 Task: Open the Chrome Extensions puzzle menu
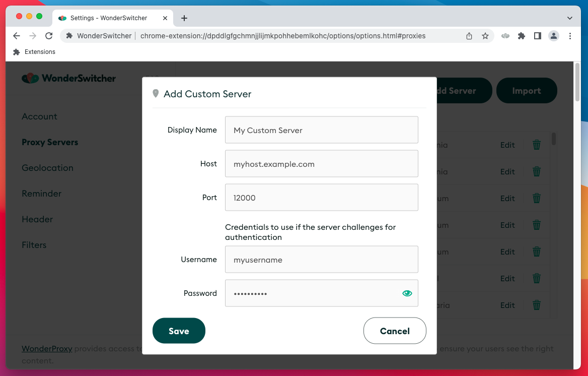(521, 36)
